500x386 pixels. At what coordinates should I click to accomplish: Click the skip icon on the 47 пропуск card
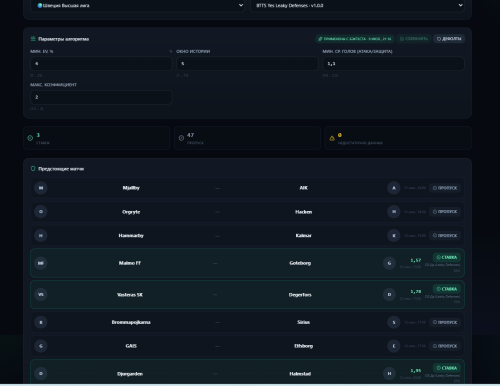[x=181, y=138]
